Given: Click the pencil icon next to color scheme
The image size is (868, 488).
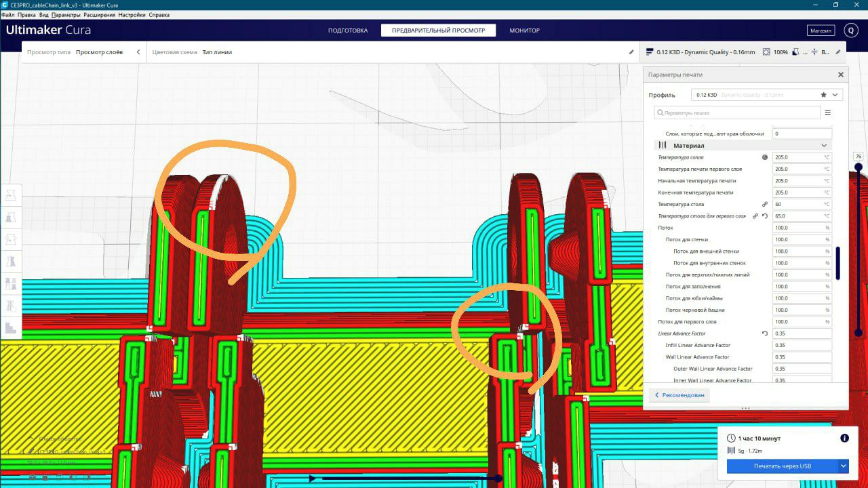Looking at the screenshot, I should [631, 52].
